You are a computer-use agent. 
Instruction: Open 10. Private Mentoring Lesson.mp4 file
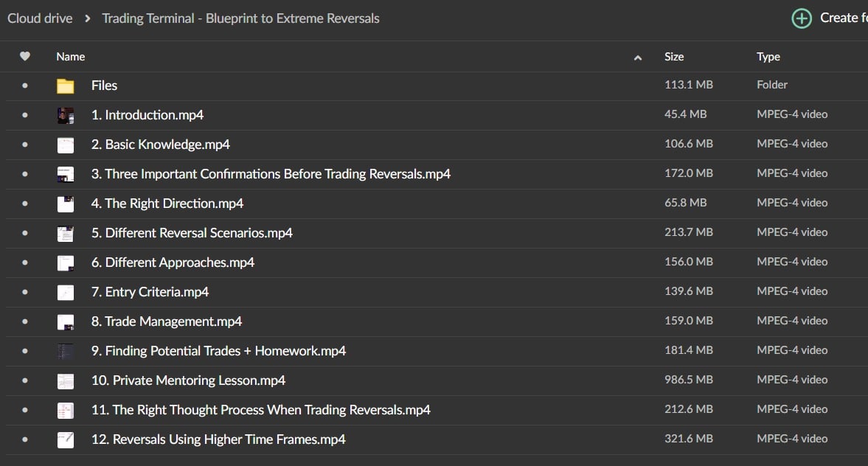click(x=188, y=380)
